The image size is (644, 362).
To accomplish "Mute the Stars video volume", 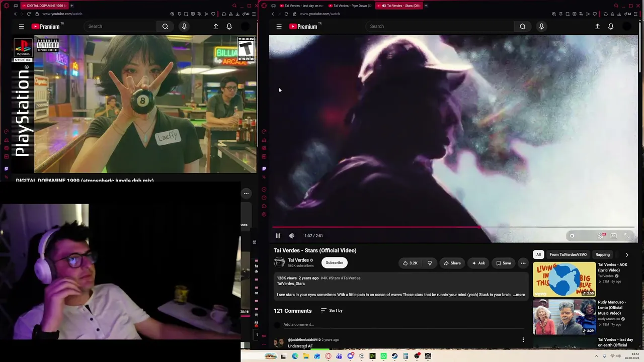I will tap(292, 236).
